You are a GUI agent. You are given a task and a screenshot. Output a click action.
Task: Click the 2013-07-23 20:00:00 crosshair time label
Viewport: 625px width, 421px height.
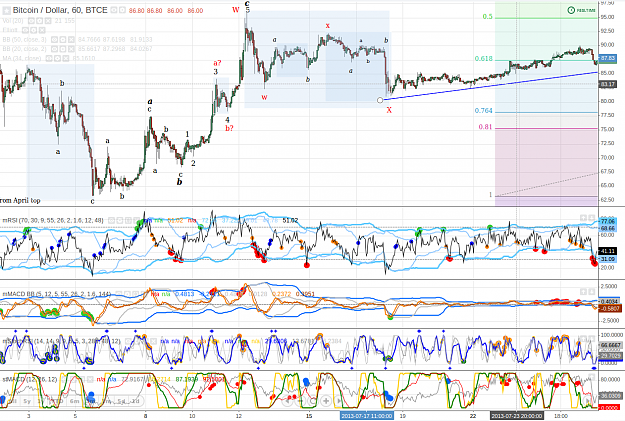(517, 416)
